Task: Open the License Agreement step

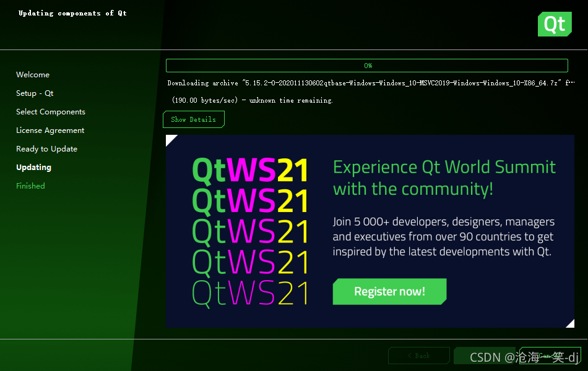Action: [x=50, y=130]
